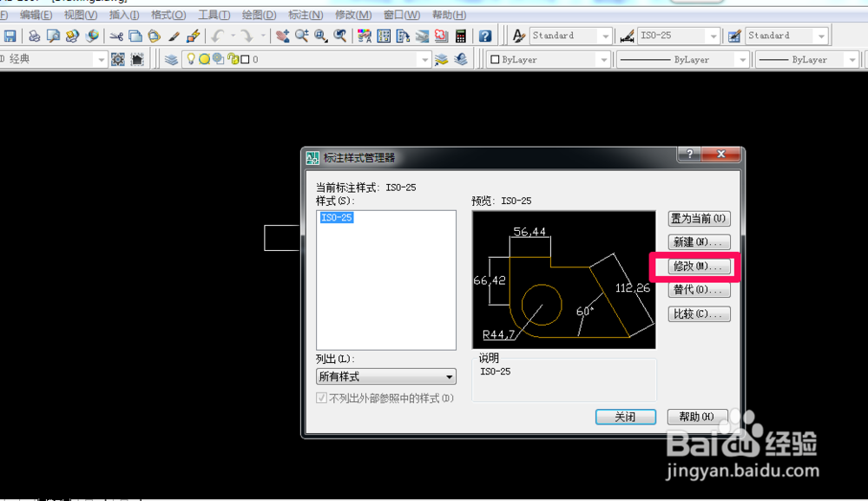
Task: Open the 工具(T) menu
Action: (214, 15)
